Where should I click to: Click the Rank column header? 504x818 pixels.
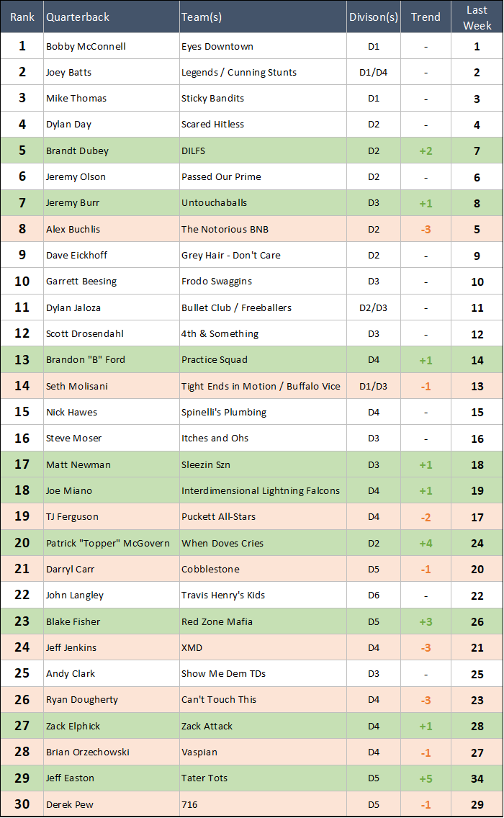[x=22, y=17]
